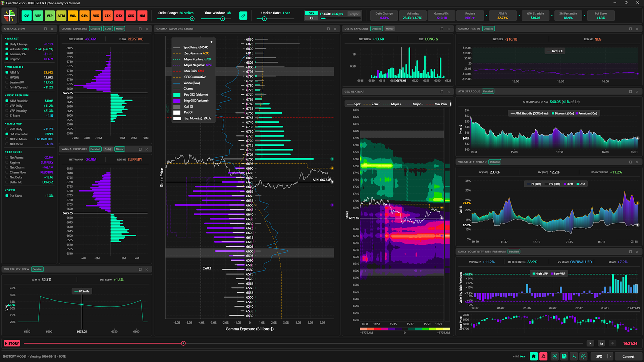Open the CEX charm exposure module
This screenshot has width=644, height=362.
108,15
